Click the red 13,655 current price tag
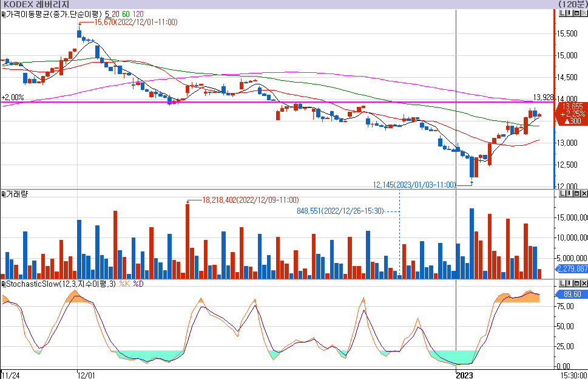588x379 pixels. pos(572,114)
